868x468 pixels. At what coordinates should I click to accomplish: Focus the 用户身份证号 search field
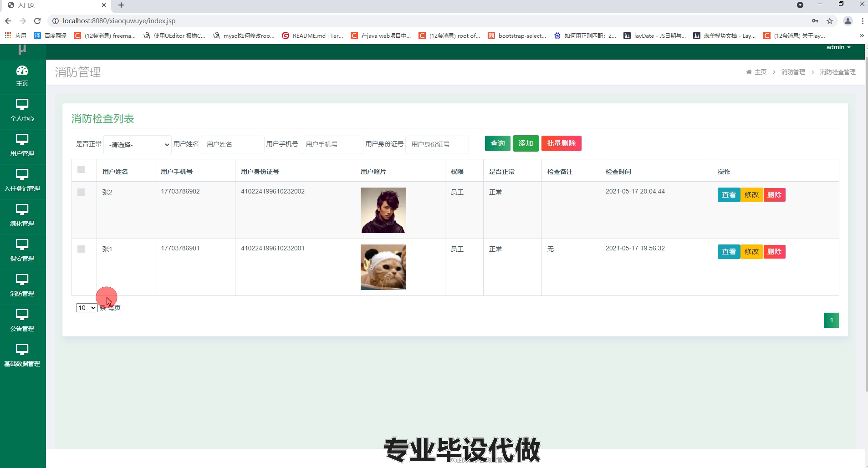437,144
